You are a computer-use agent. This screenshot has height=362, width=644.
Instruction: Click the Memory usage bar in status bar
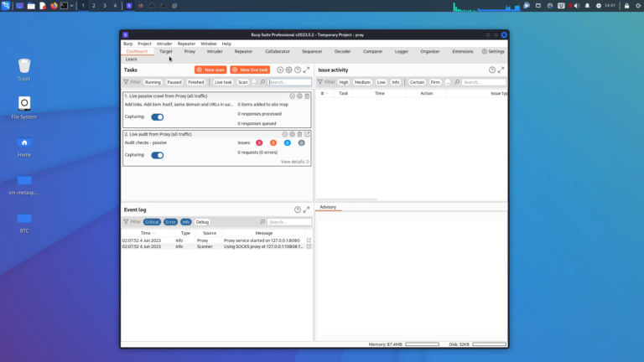pos(423,344)
